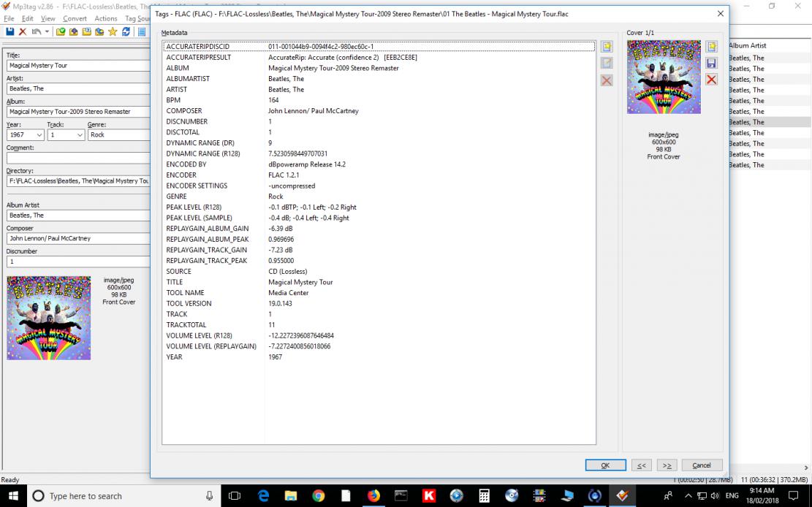
Task: Click the red X Remove tag toolbar icon
Action: point(23,31)
